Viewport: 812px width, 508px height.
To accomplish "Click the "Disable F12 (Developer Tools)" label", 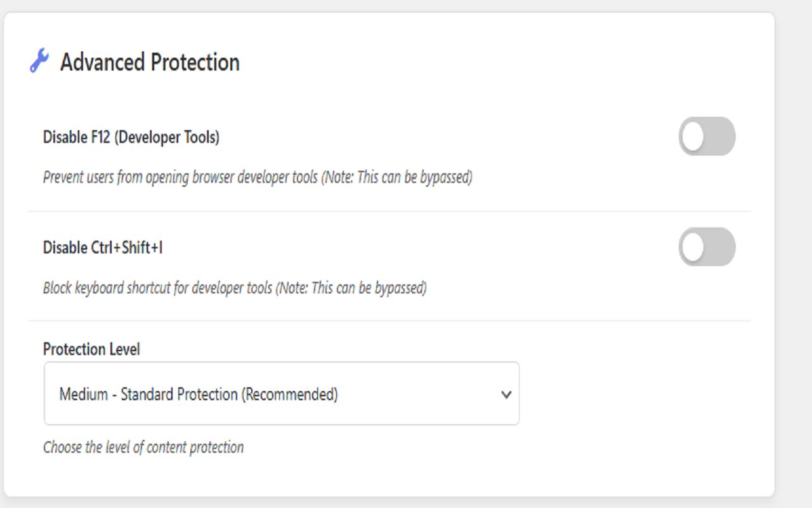I will tap(131, 137).
